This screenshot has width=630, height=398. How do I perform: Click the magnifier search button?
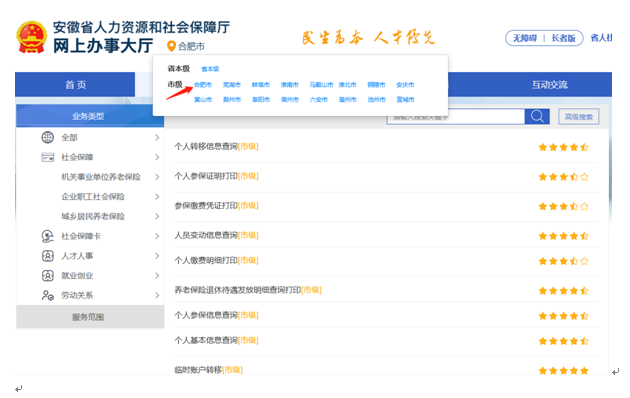[537, 116]
